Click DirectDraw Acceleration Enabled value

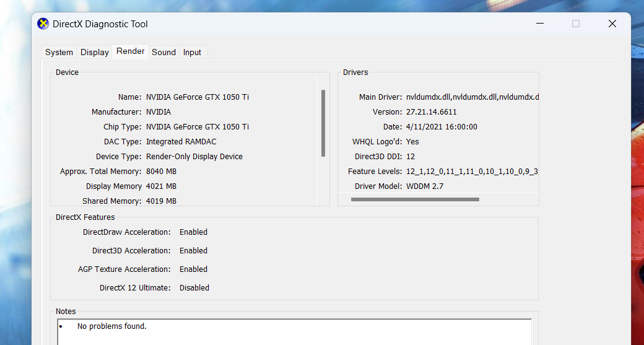click(193, 232)
